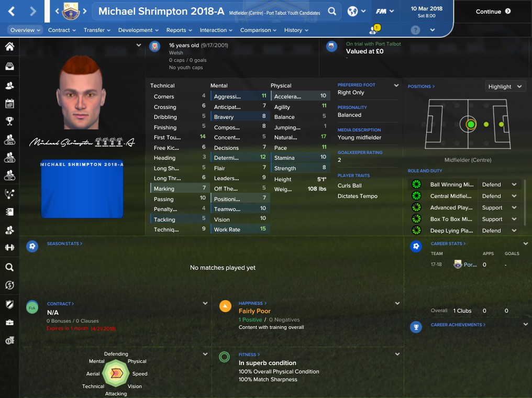Open the Competitions trophy icon in the sidebar
Screen dimensions: 532x398
(x=9, y=121)
